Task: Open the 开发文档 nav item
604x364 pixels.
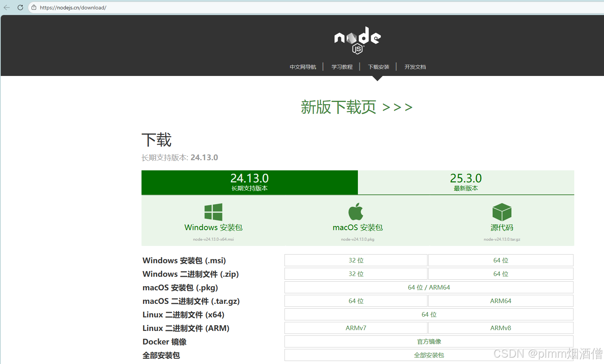Action: pos(415,67)
